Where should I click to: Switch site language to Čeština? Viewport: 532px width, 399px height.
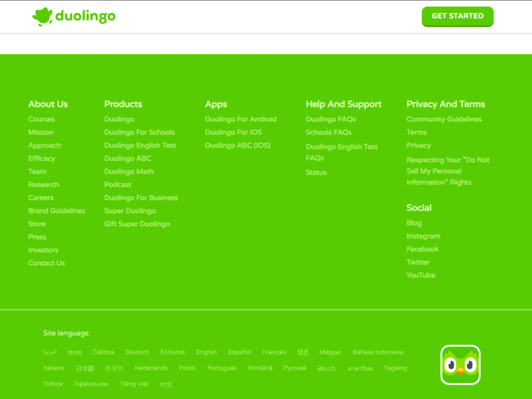coord(104,352)
